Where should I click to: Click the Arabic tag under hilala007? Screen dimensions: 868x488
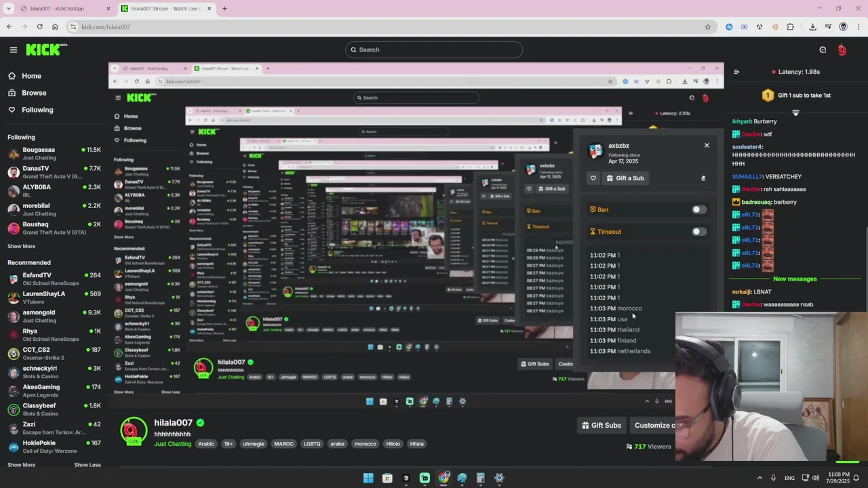pyautogui.click(x=206, y=444)
